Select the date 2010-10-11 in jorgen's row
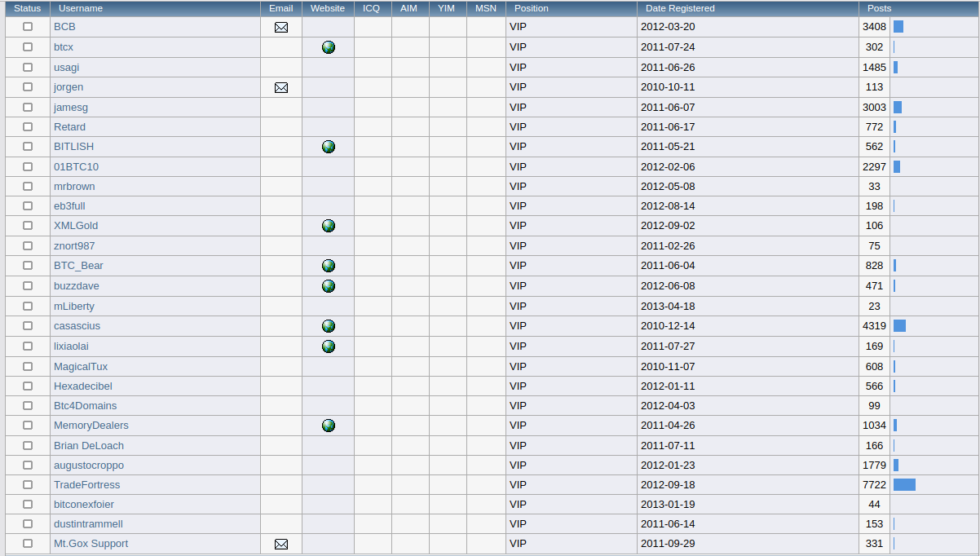The height and width of the screenshot is (556, 980). (668, 87)
